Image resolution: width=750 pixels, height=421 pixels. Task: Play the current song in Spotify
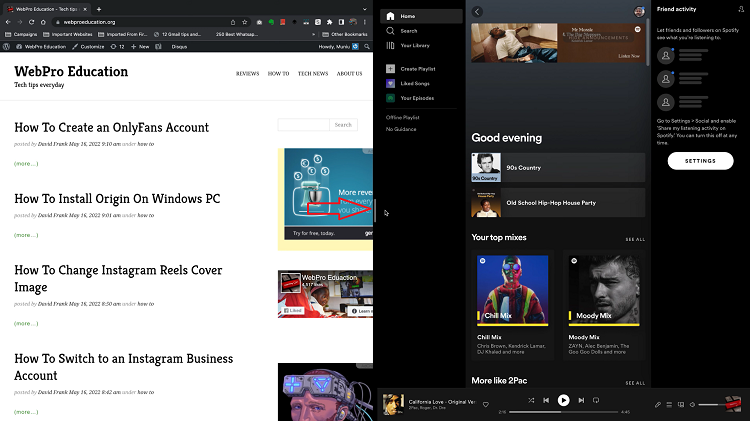pos(563,400)
